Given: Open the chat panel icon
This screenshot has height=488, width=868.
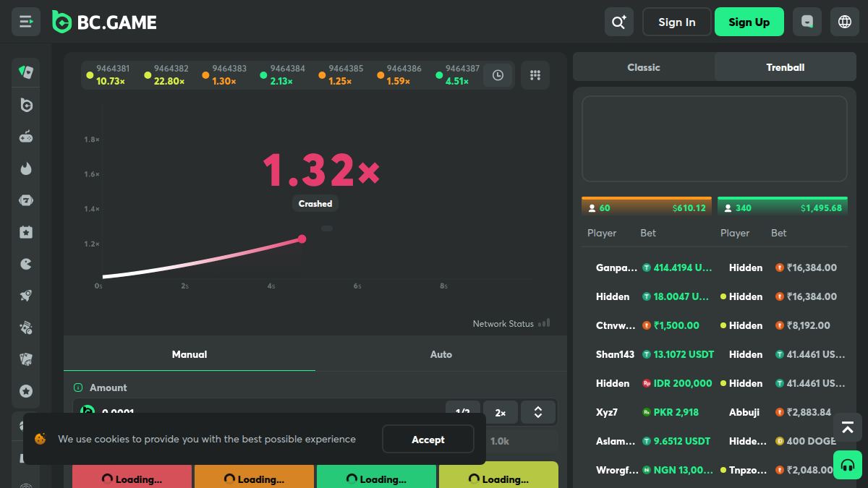Looking at the screenshot, I should (x=807, y=22).
